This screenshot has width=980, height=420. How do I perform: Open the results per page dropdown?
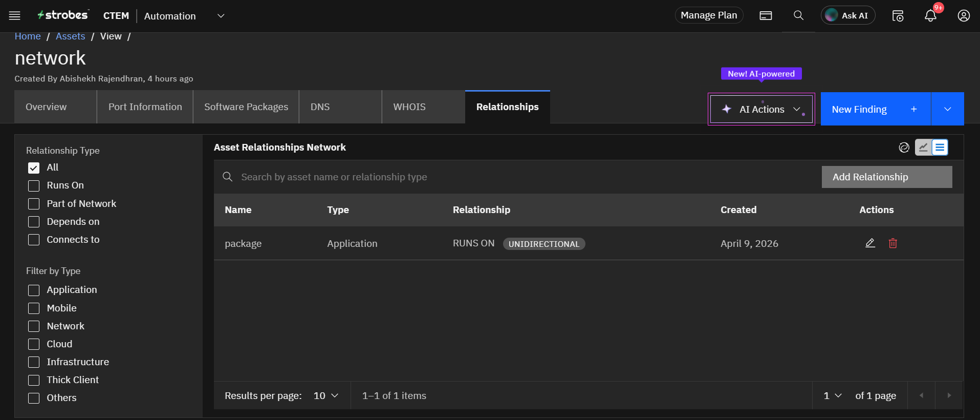coord(326,395)
